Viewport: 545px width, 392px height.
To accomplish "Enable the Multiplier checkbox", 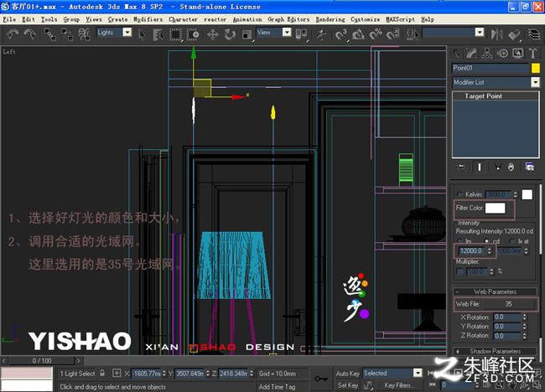I will point(459,271).
